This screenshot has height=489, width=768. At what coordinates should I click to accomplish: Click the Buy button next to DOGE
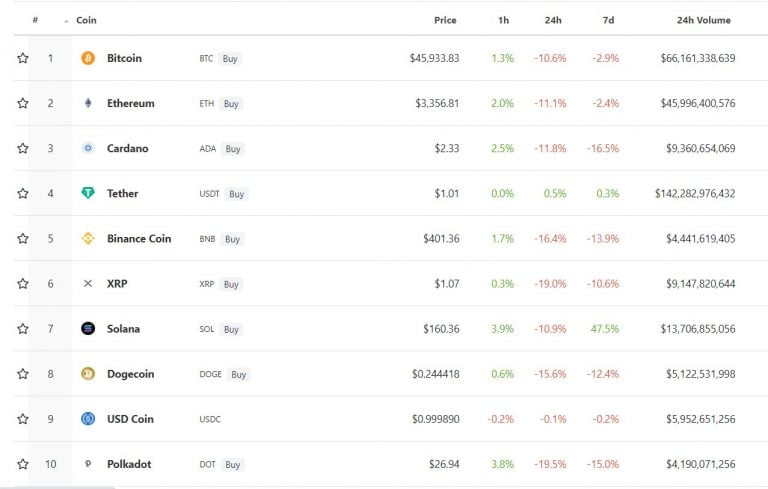[x=239, y=374]
